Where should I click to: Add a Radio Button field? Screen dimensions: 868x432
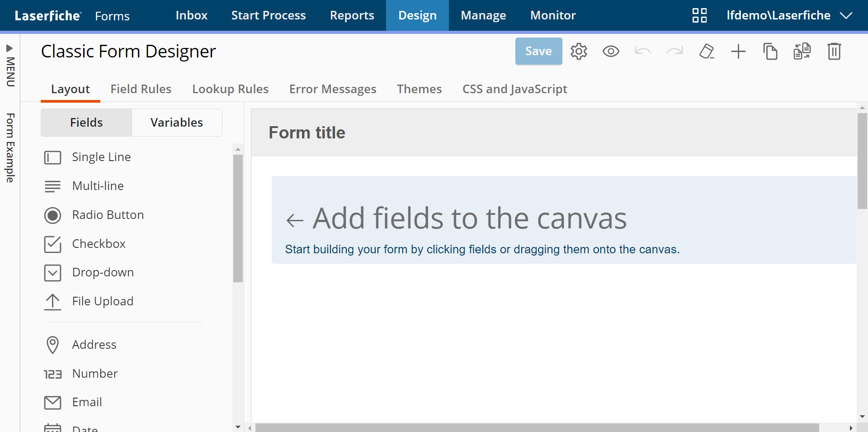tap(108, 215)
